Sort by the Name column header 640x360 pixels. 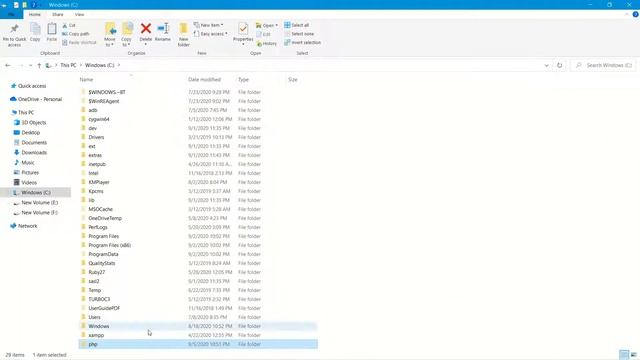click(86, 80)
